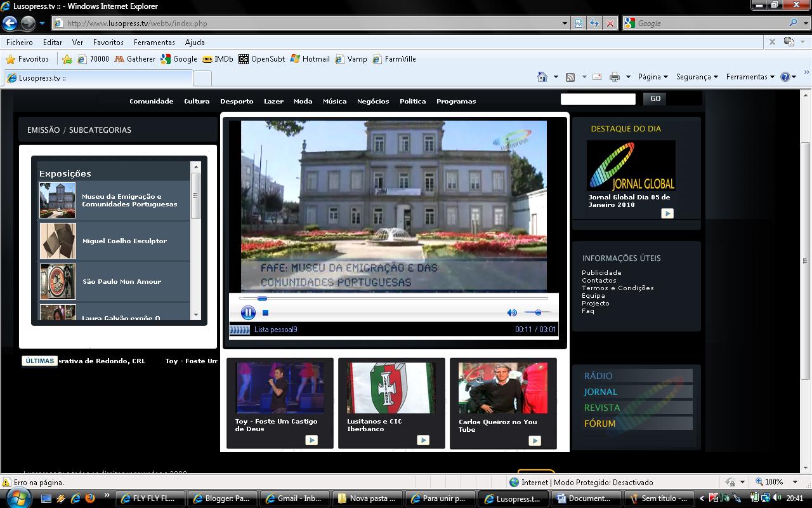Open a new tab with the blank tab button
The image size is (812, 508).
click(x=202, y=78)
